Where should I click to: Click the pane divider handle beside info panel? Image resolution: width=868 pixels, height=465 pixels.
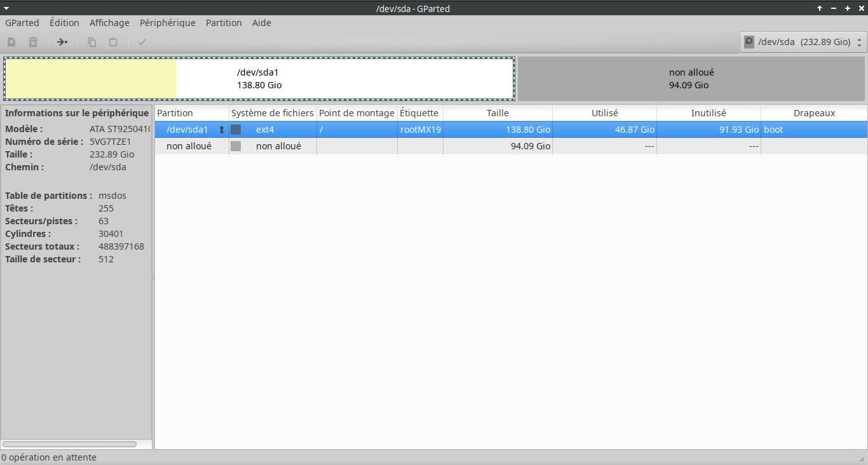153,278
